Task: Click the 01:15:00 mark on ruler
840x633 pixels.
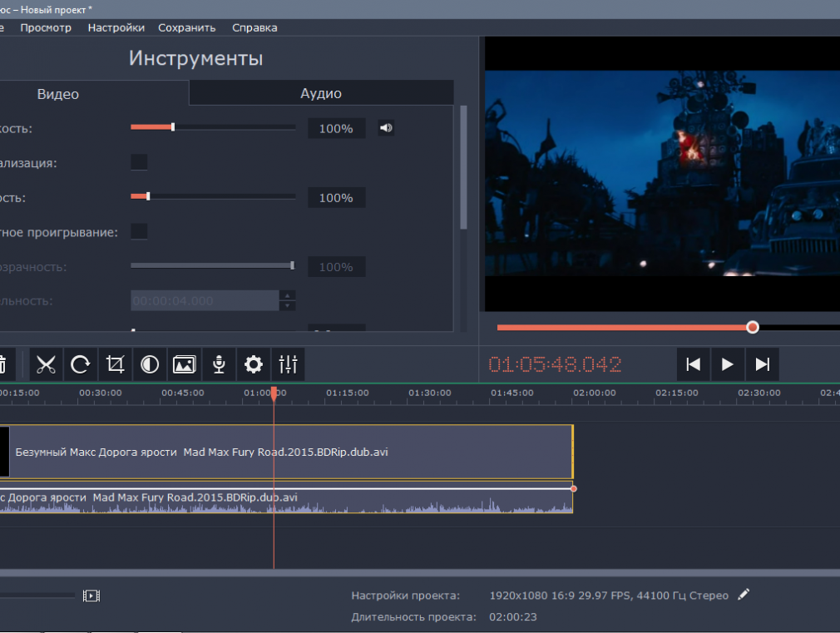Action: point(347,393)
